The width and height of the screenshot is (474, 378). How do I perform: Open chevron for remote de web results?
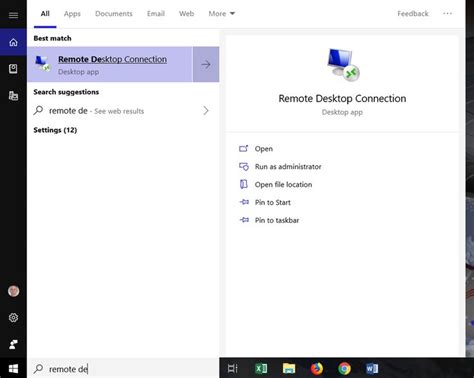tap(206, 111)
